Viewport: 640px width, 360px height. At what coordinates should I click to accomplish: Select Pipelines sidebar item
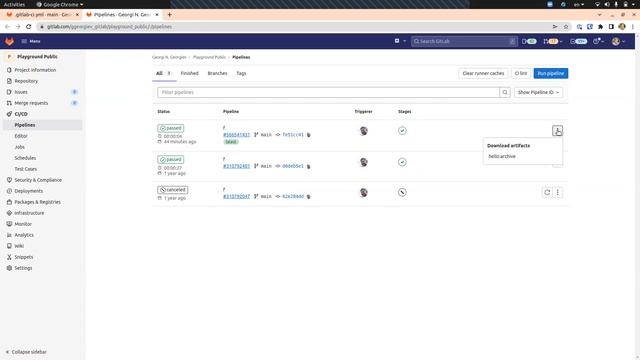point(25,125)
